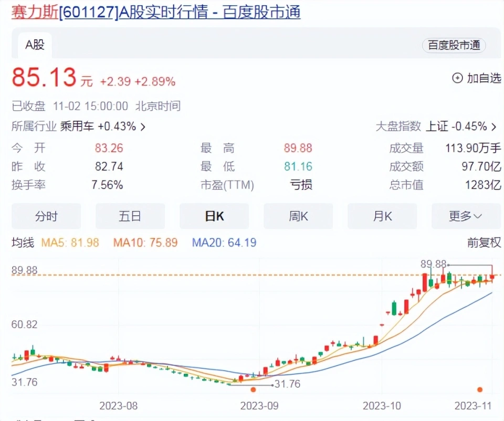Viewport: 504px width, 421px height.
Task: Click the 均线 moving-average label
Action: click(23, 243)
